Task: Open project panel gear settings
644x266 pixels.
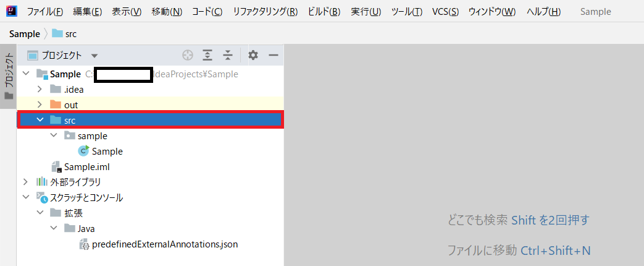Action: [253, 55]
